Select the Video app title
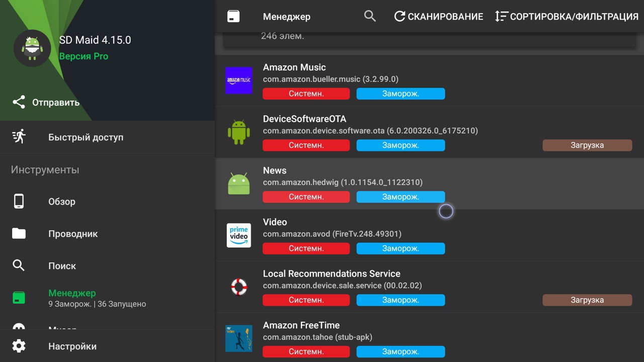 click(275, 222)
